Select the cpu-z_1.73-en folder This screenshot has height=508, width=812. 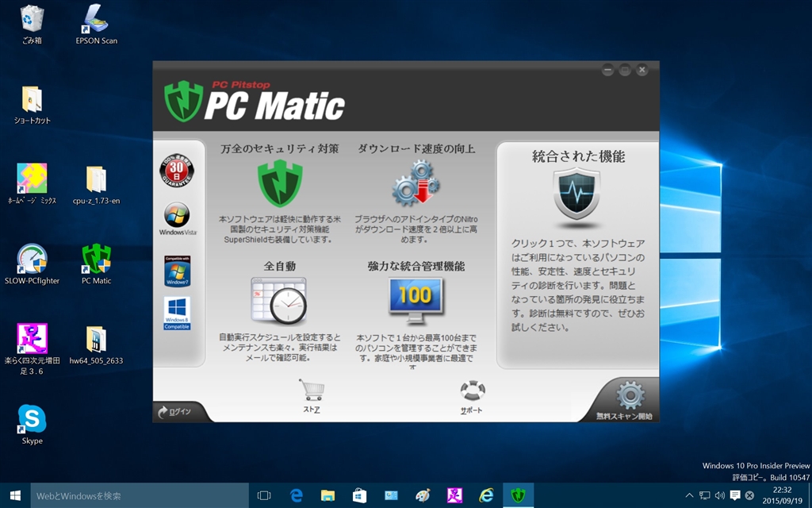(x=96, y=186)
